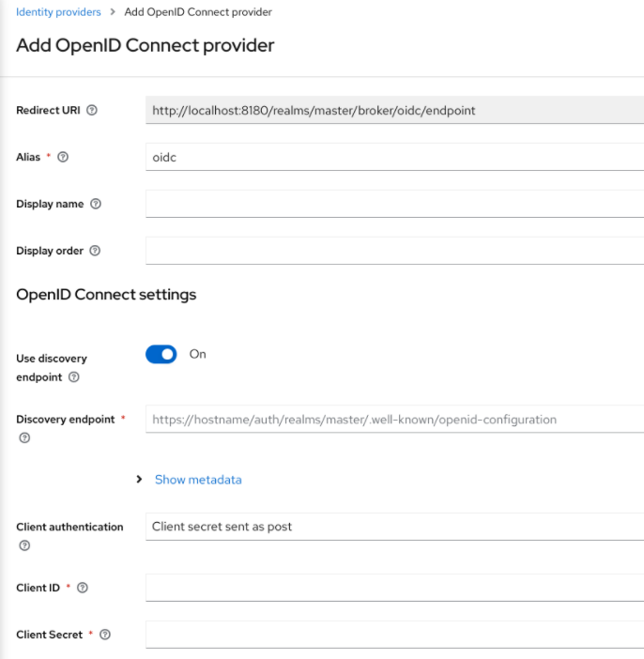Click the help icon next to Redirect URI
Screen dimensions: 644x659
[92, 110]
